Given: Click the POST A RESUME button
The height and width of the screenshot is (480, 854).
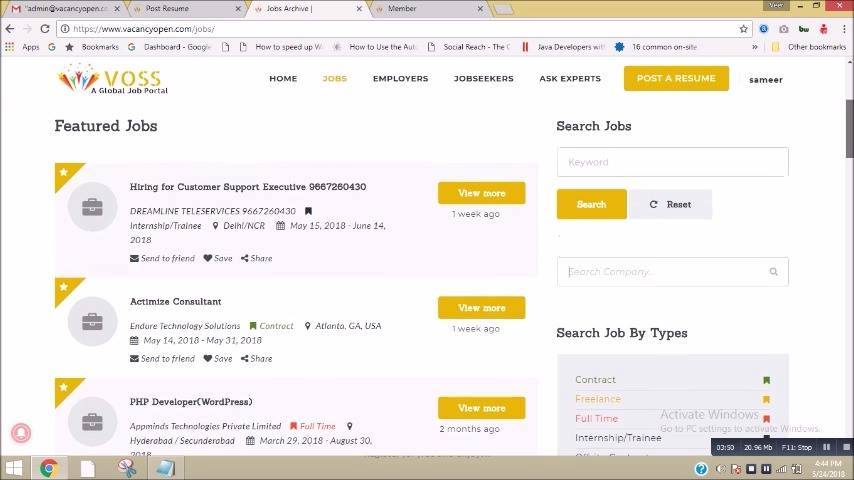Looking at the screenshot, I should point(676,78).
